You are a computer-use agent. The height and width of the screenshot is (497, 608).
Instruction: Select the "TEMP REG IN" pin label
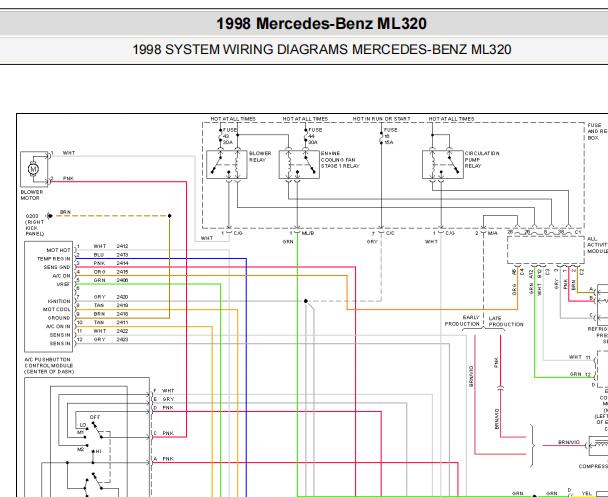tap(54, 259)
